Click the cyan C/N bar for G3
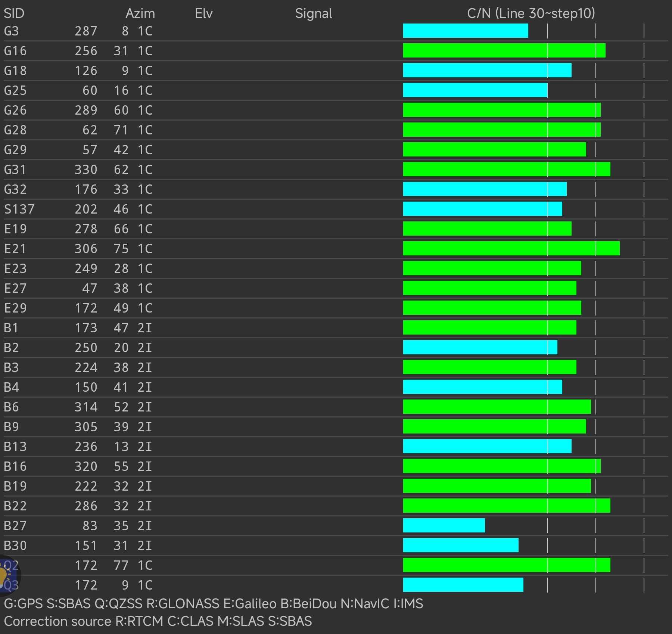The height and width of the screenshot is (634, 672). pos(466,31)
